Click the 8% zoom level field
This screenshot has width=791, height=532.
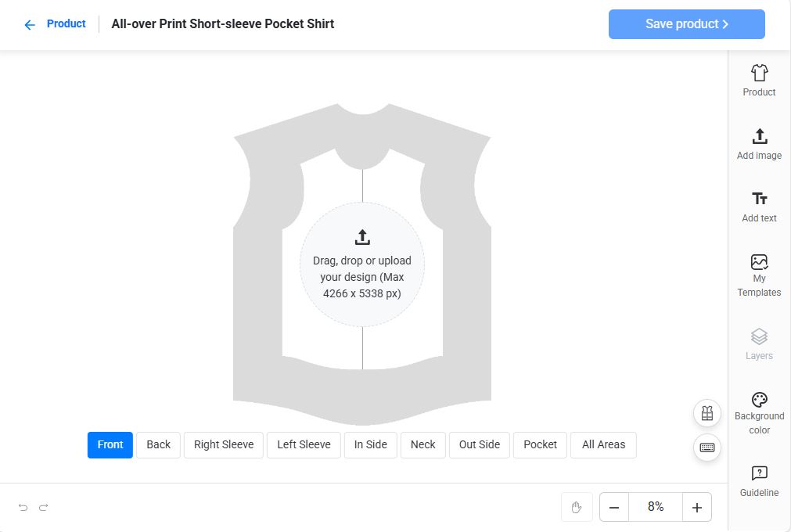coord(656,507)
